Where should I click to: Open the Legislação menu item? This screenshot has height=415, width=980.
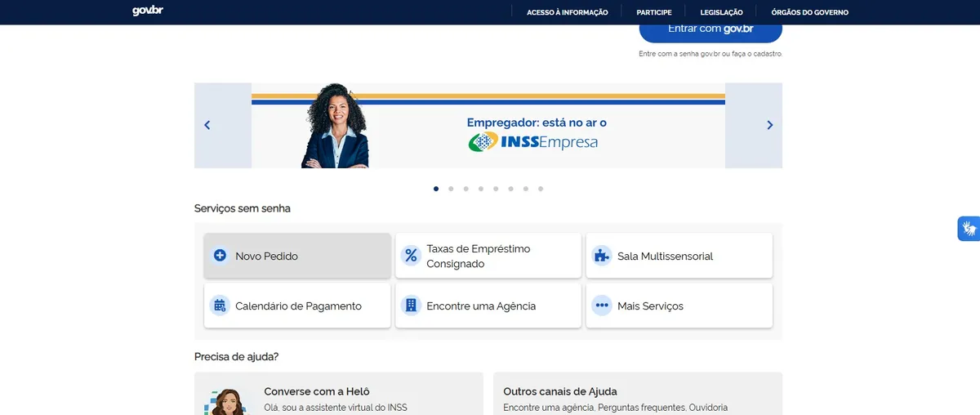[721, 12]
